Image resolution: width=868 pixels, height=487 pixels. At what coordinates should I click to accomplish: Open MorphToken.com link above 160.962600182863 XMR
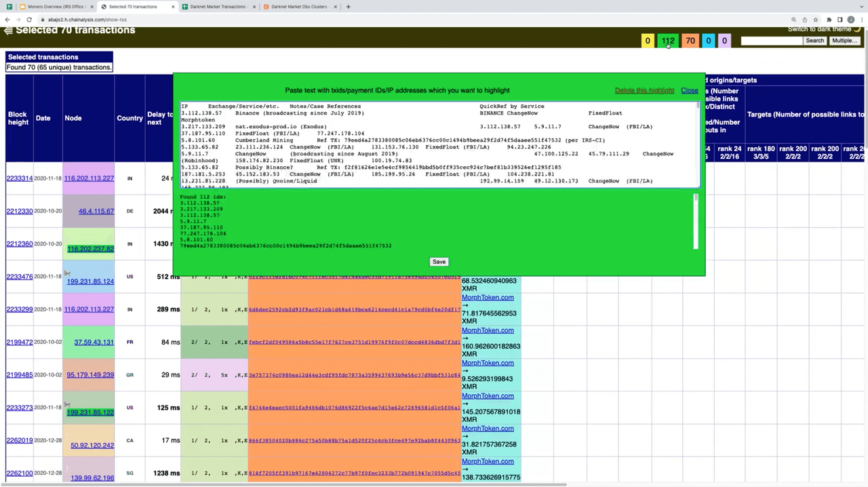point(488,330)
